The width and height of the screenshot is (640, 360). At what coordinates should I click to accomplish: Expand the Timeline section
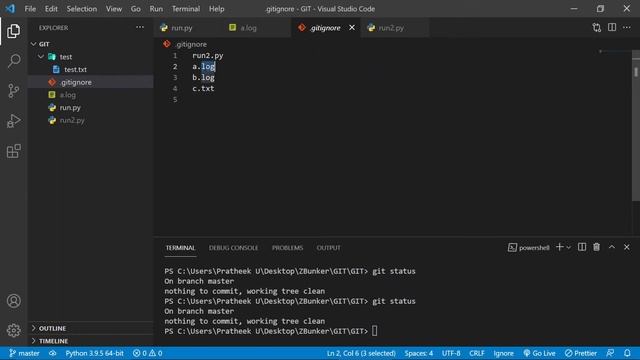coord(91,341)
